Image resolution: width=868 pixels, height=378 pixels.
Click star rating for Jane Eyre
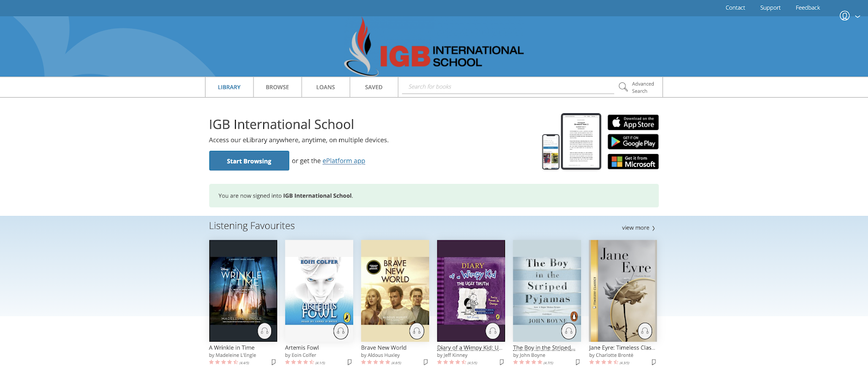point(603,362)
